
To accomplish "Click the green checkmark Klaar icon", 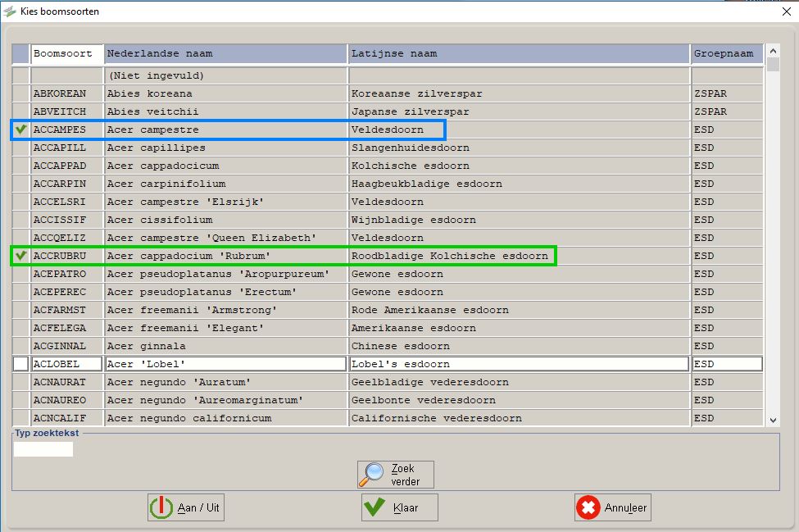I will tap(375, 507).
